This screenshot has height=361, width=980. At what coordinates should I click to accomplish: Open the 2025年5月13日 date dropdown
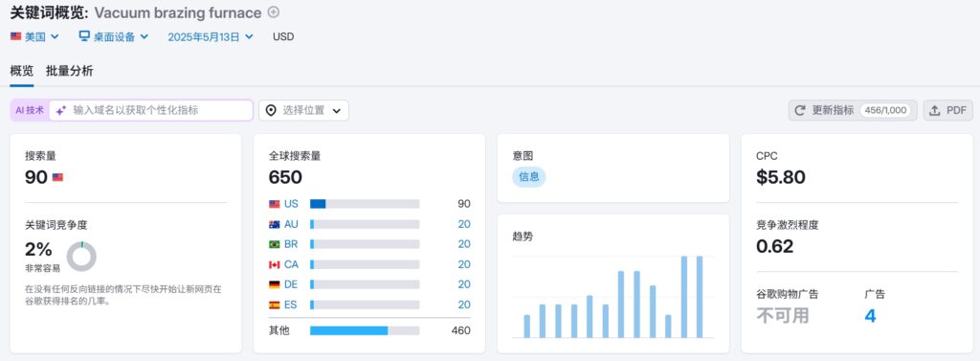click(211, 37)
